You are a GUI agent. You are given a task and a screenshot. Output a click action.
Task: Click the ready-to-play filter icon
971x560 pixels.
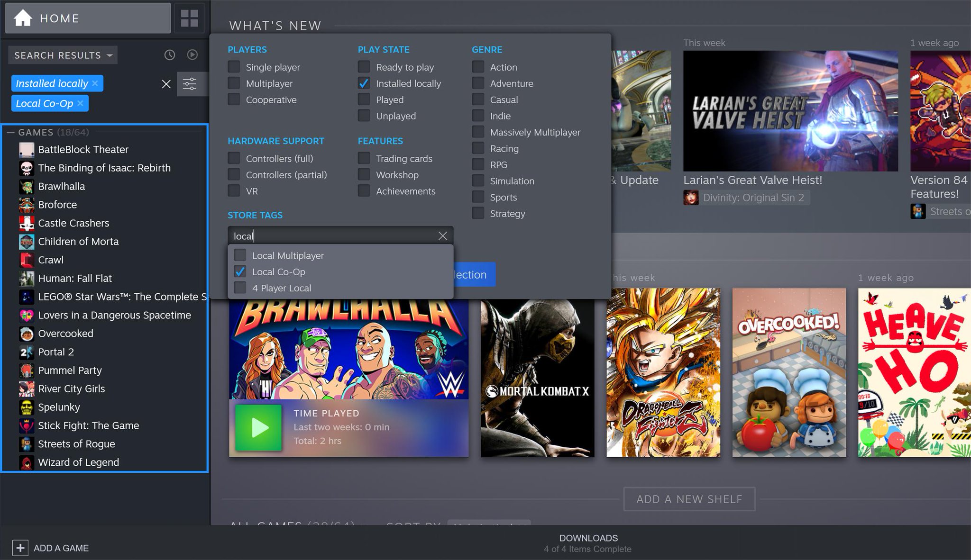(x=192, y=55)
